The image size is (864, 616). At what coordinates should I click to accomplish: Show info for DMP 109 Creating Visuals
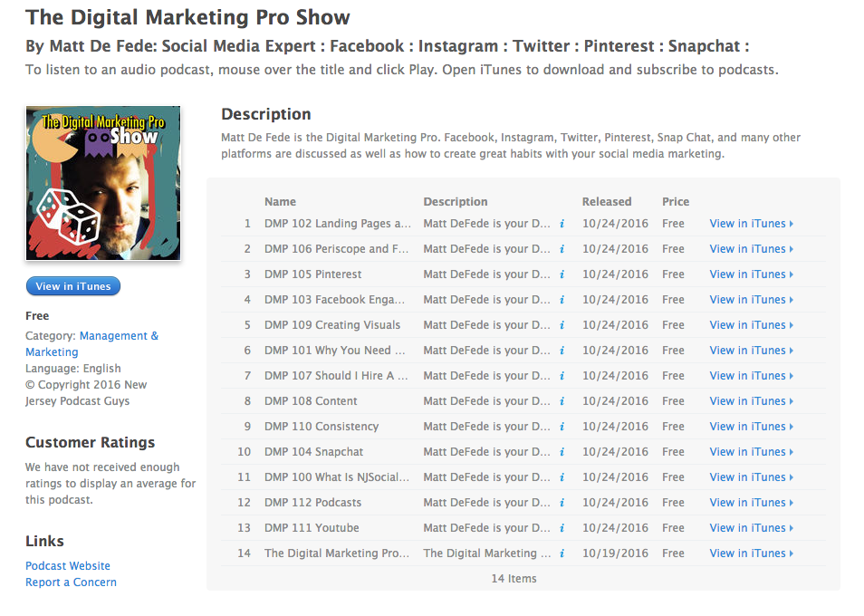(x=562, y=324)
